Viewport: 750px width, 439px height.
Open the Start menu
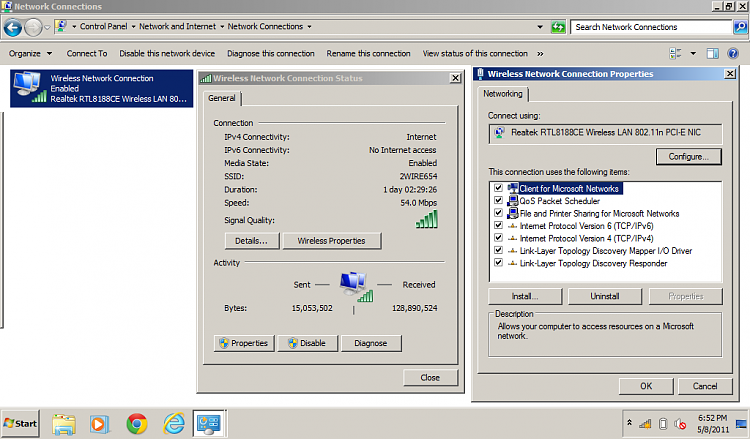20,423
